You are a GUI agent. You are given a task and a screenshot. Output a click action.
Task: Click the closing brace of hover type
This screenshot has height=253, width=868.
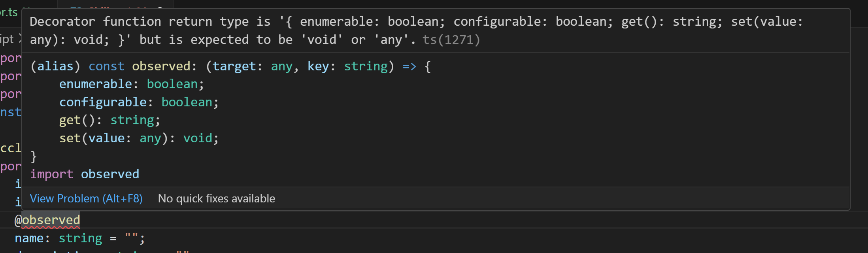point(34,157)
